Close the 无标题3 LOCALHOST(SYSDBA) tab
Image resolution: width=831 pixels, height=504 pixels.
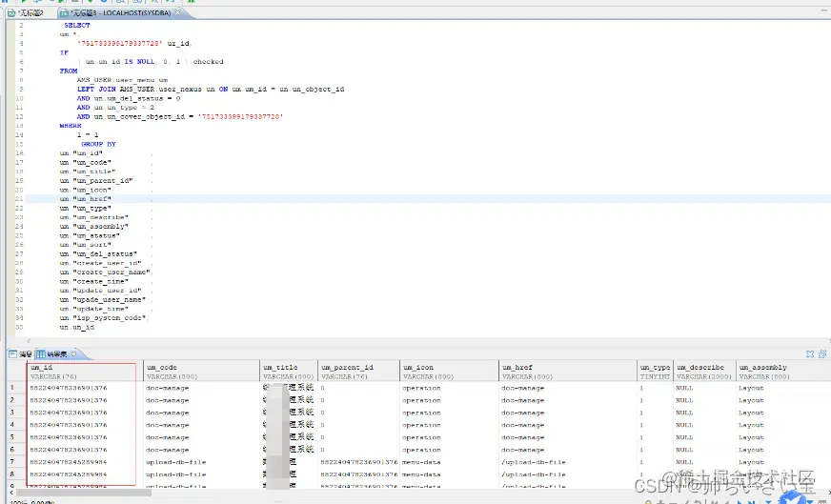point(178,12)
